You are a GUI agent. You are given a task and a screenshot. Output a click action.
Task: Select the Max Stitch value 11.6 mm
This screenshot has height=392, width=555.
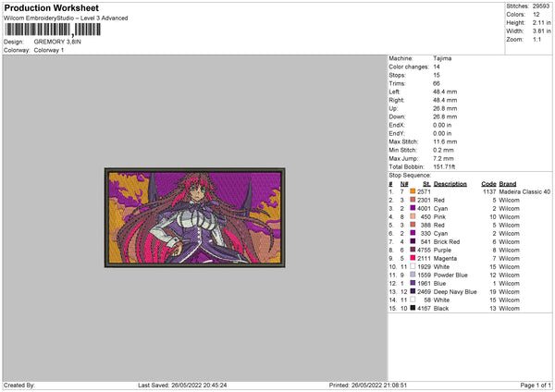click(445, 141)
